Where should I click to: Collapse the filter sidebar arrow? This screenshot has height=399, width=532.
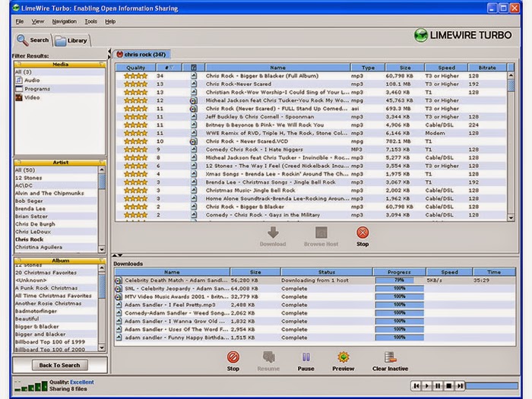109,53
